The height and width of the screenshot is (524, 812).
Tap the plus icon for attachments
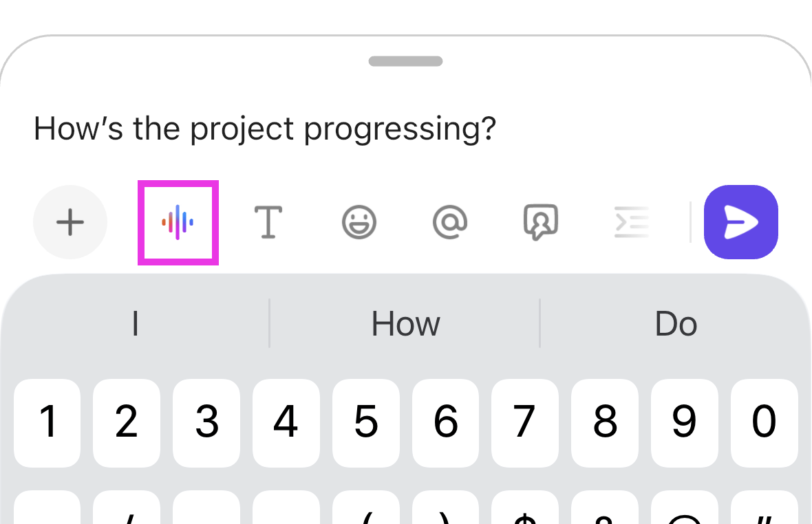70,222
